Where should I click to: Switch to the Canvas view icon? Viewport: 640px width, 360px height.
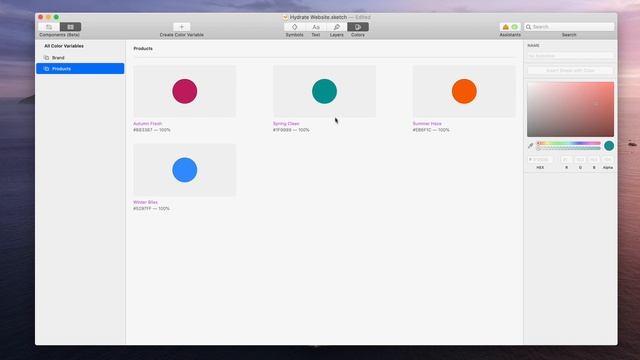(49, 27)
